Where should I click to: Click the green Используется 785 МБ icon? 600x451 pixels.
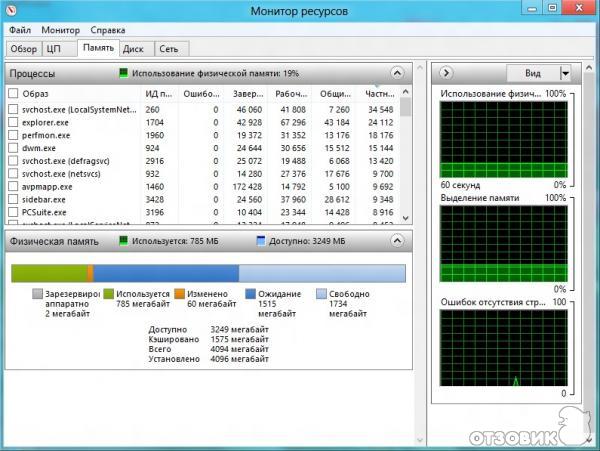pos(124,240)
